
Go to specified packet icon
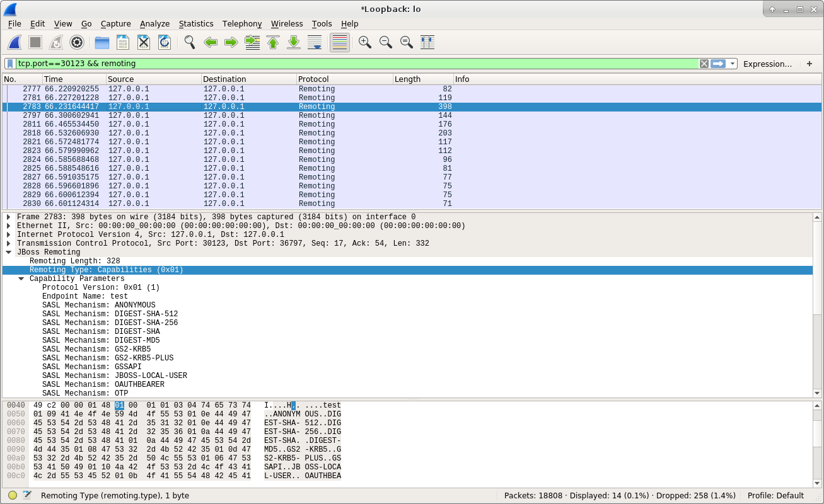pos(252,42)
